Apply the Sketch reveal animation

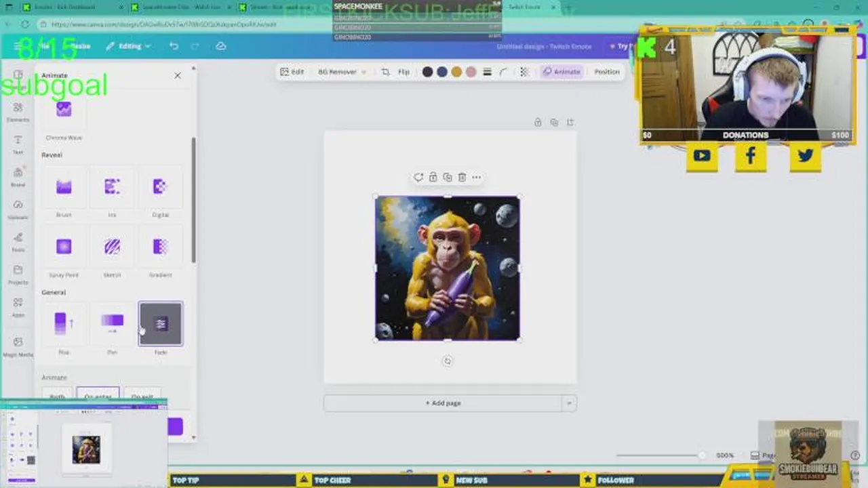click(112, 247)
